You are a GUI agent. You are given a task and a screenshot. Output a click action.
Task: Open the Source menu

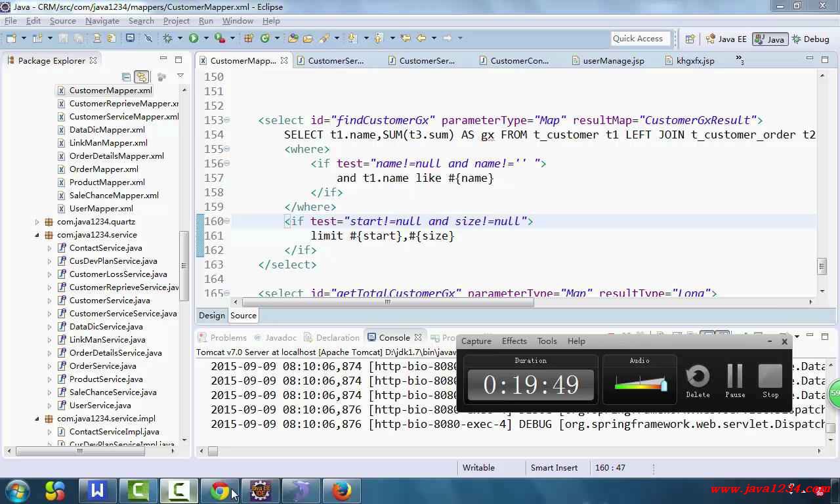[63, 21]
